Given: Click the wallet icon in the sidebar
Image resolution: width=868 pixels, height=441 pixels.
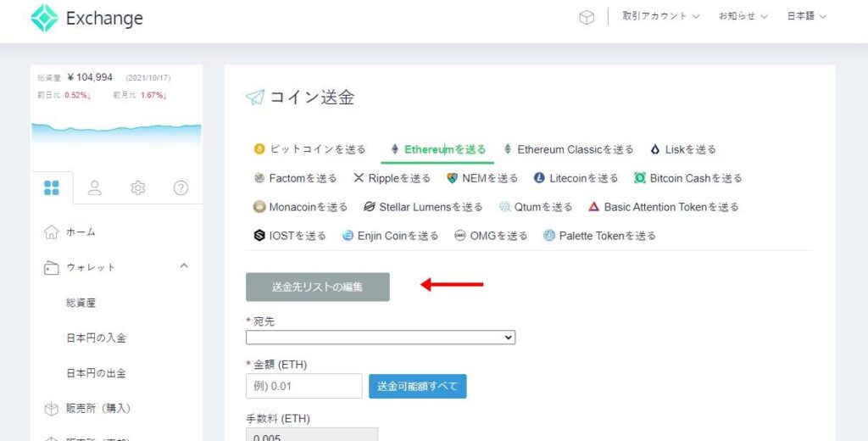Looking at the screenshot, I should (51, 268).
